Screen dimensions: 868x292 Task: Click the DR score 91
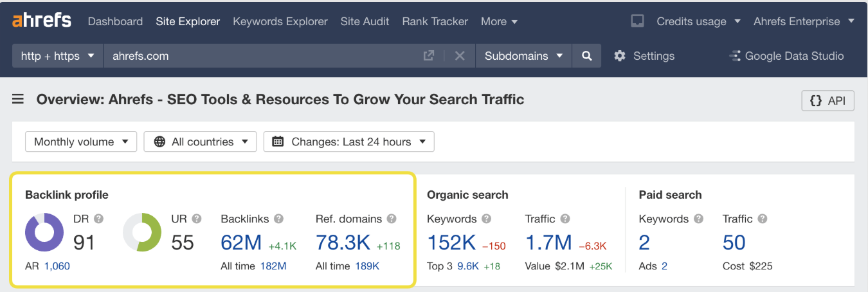[x=84, y=242]
